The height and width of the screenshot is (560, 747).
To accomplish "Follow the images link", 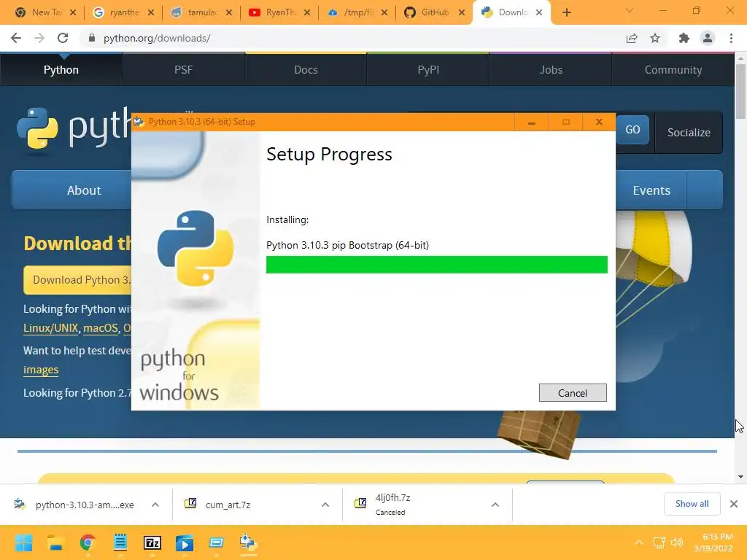I will click(41, 370).
